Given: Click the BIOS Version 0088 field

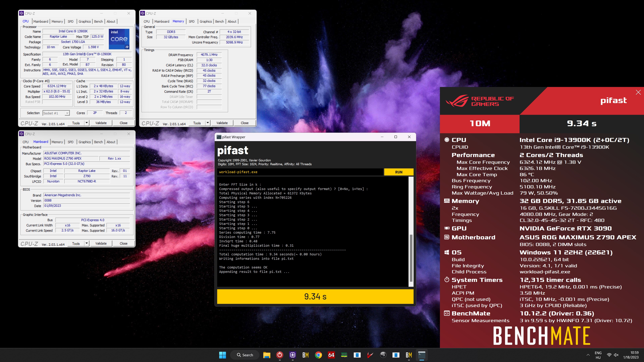Looking at the screenshot, I should pos(87,200).
